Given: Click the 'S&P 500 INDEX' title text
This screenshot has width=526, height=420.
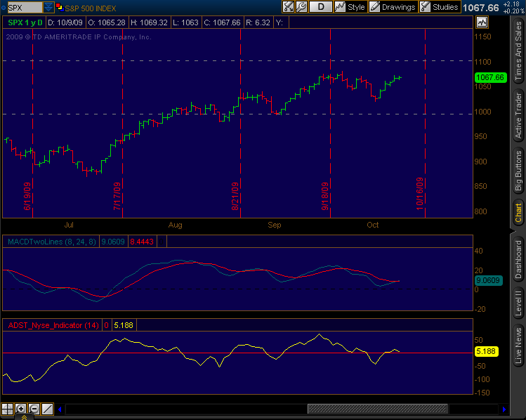Looking at the screenshot, I should point(90,8).
